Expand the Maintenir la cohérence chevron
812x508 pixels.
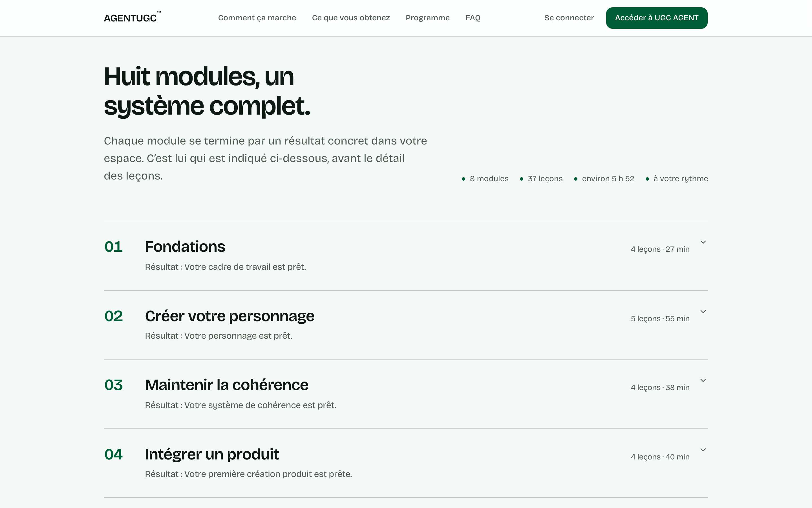(x=703, y=380)
